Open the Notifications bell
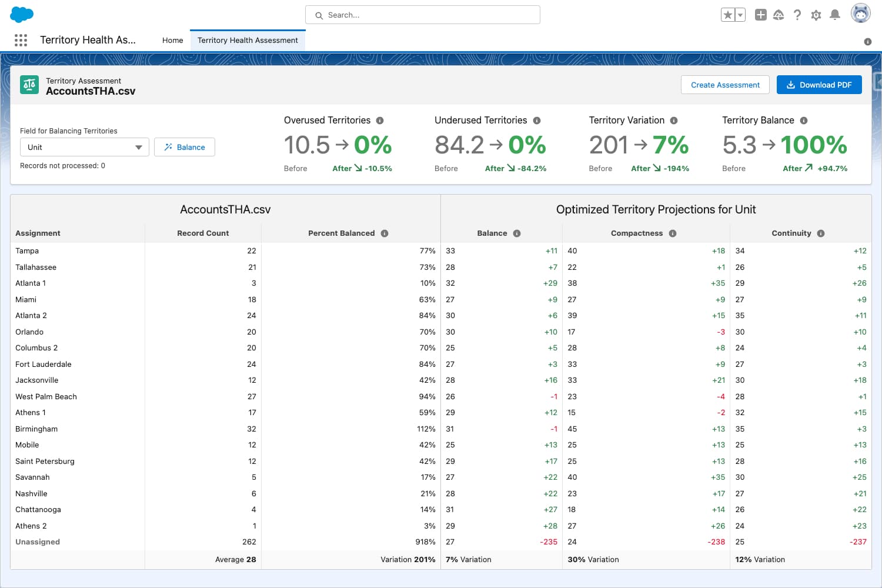The height and width of the screenshot is (588, 882). [834, 15]
